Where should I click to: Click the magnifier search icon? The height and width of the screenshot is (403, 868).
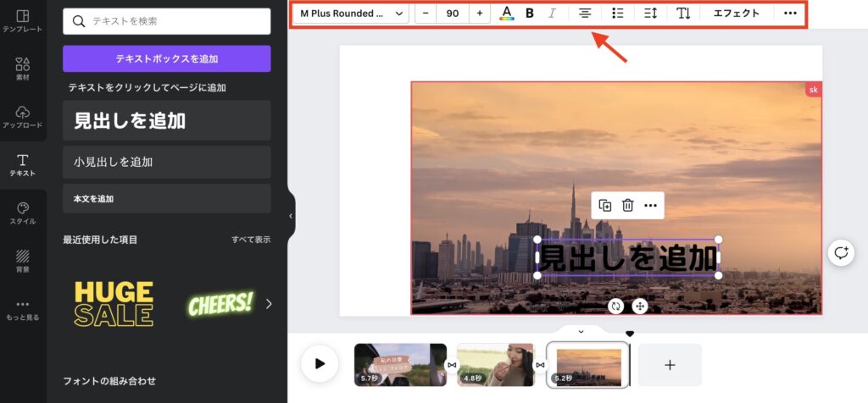point(79,21)
